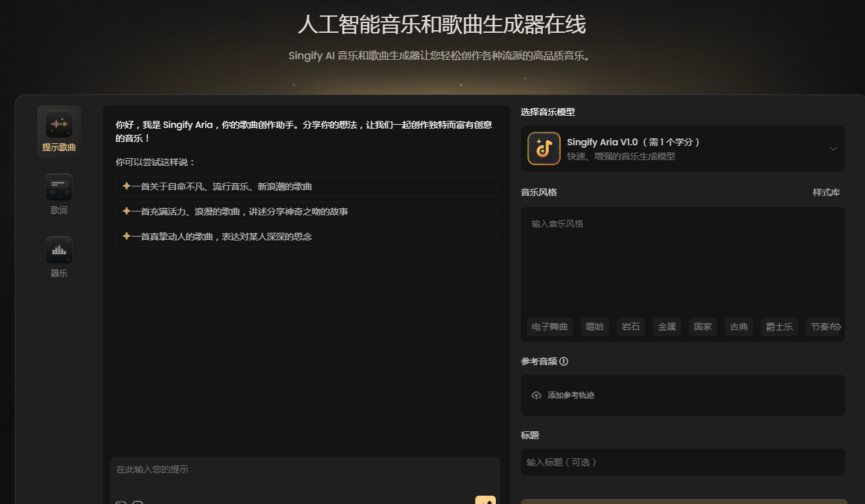865x504 pixels.
Task: Click the 选择音乐模型 heading
Action: pyautogui.click(x=548, y=112)
